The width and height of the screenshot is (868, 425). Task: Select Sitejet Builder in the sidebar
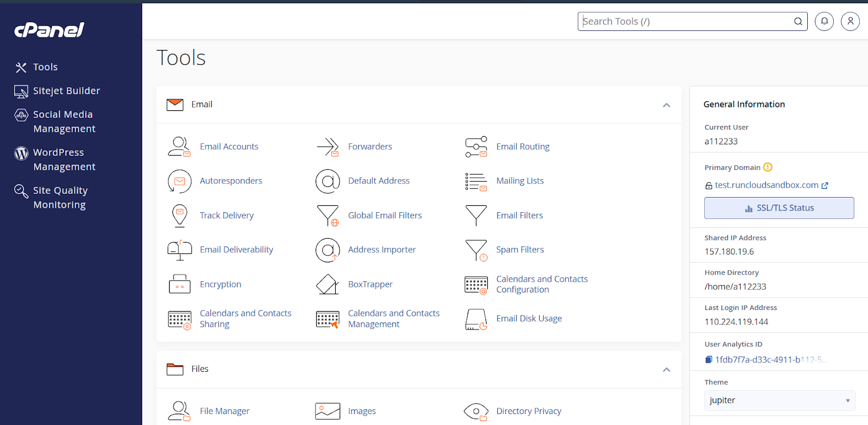pos(66,91)
